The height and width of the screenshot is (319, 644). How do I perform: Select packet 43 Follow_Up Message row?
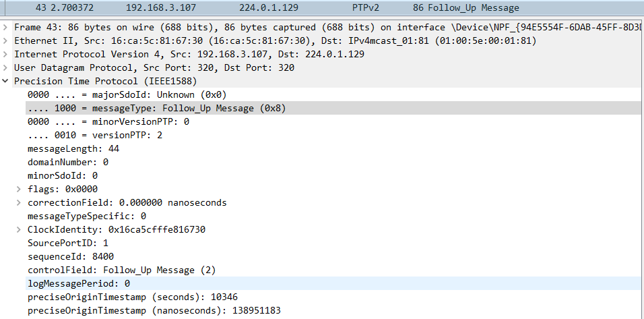click(322, 8)
